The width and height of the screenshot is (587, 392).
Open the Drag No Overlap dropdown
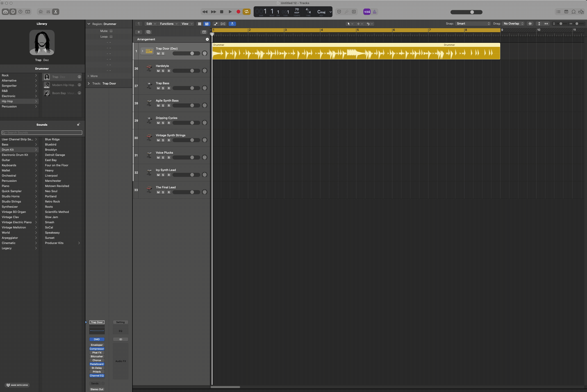click(x=513, y=24)
